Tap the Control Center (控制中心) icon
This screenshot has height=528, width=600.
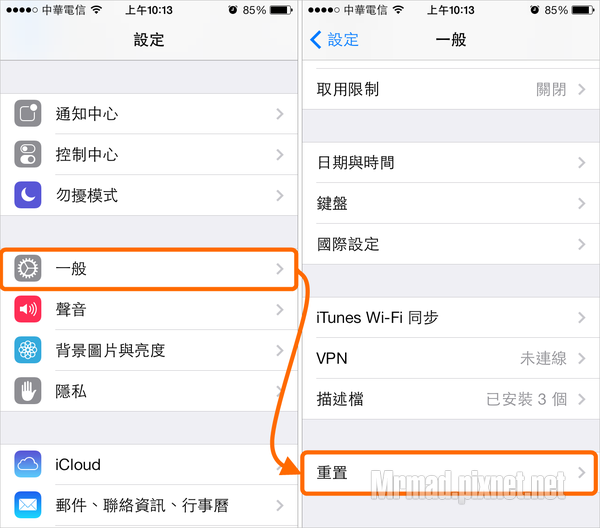(28, 154)
